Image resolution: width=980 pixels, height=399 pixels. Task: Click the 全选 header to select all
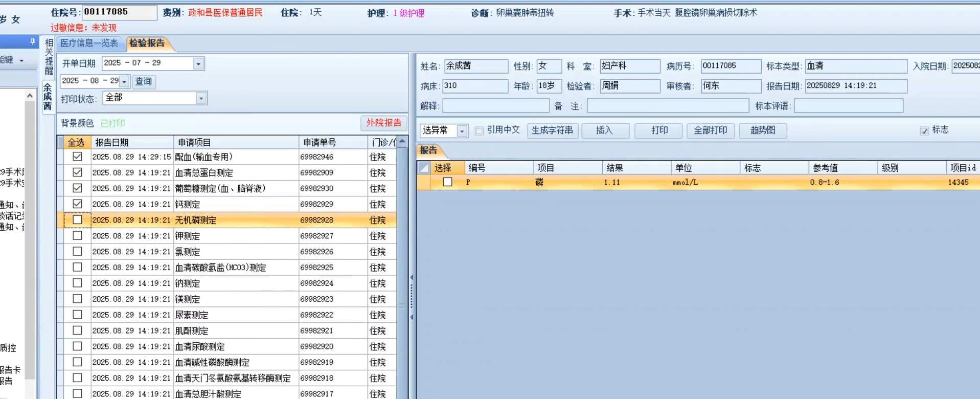(76, 142)
